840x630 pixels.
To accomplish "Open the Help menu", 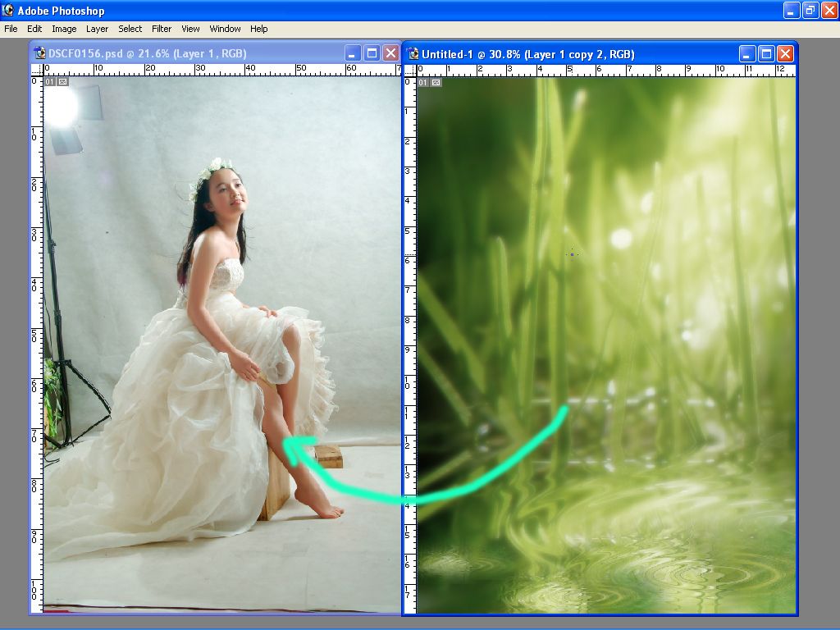I will (x=259, y=29).
